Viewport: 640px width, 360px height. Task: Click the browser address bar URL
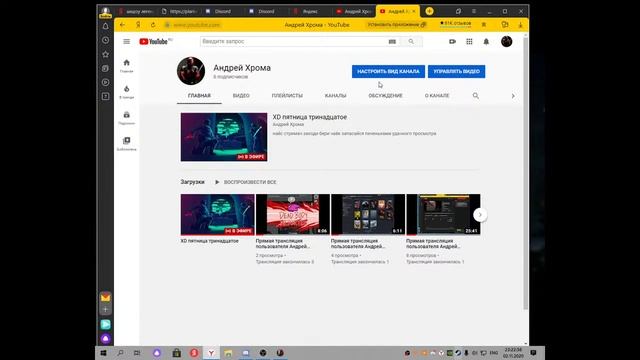[x=196, y=25]
